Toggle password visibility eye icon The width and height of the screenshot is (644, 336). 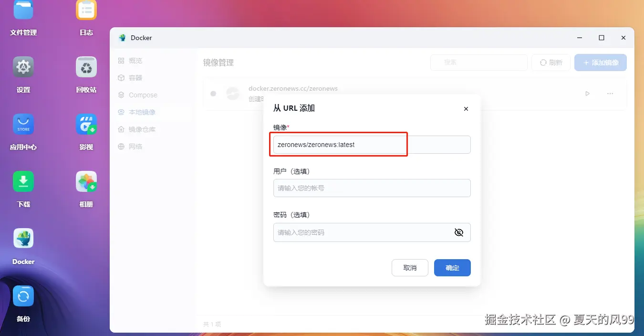coord(459,232)
